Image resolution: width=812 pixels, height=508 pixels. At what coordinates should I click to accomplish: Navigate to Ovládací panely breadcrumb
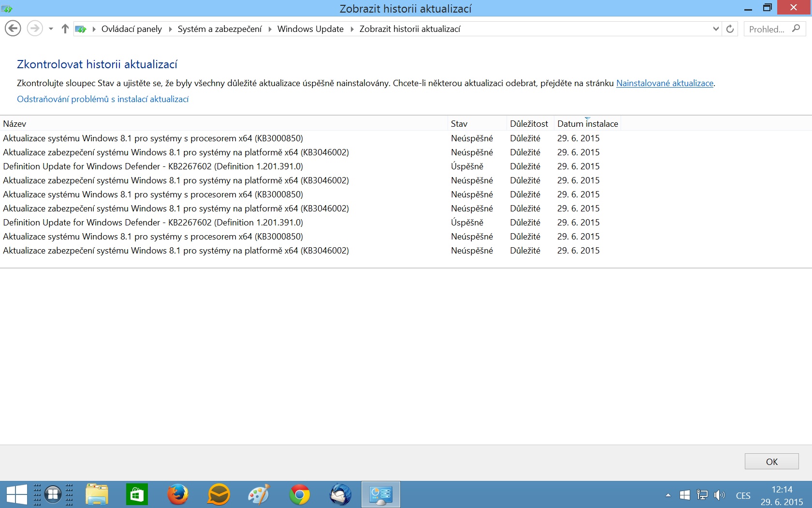pos(131,29)
